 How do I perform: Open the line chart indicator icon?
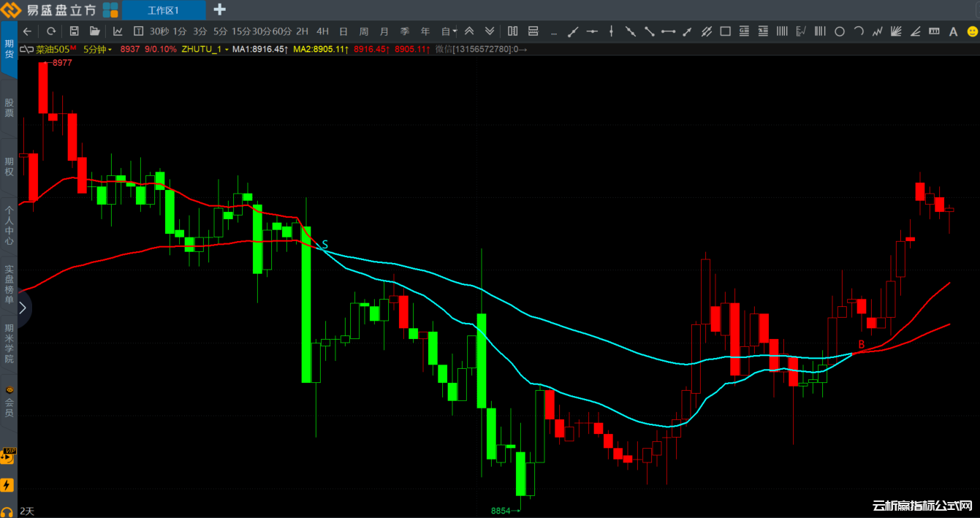[118, 31]
